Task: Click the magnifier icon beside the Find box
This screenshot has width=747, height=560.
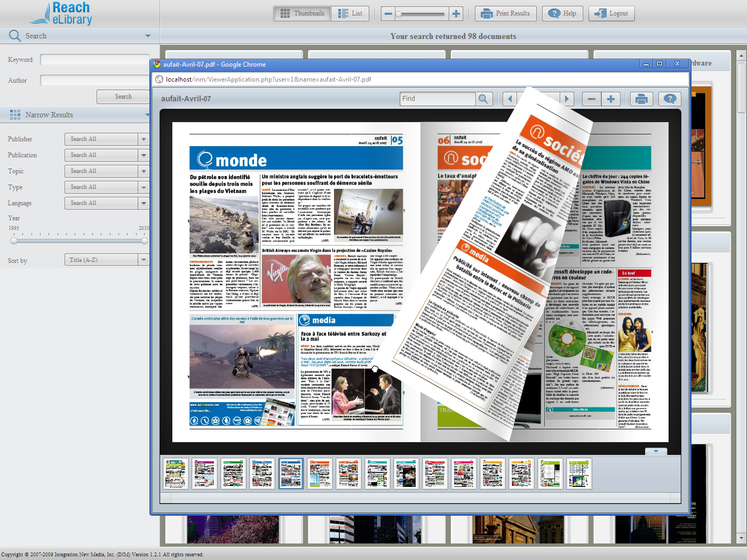Action: pos(483,99)
